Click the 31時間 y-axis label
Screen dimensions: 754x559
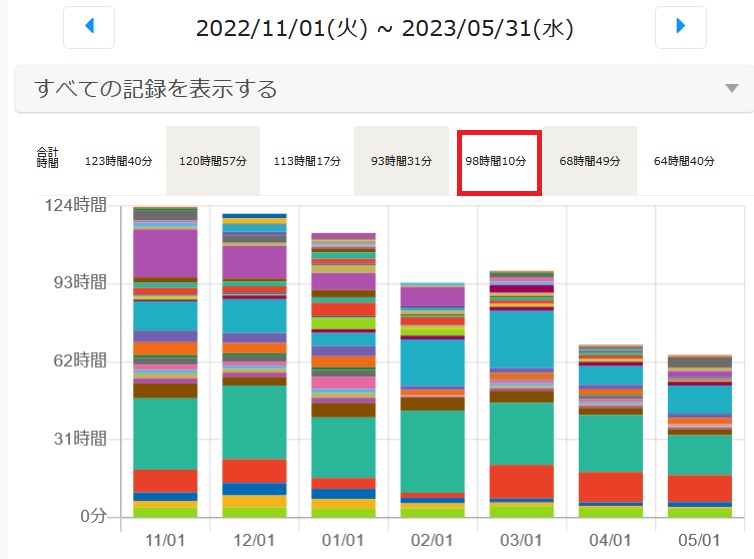80,439
